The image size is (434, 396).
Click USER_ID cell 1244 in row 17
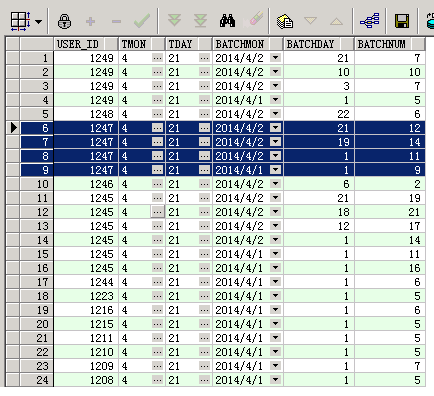point(86,282)
